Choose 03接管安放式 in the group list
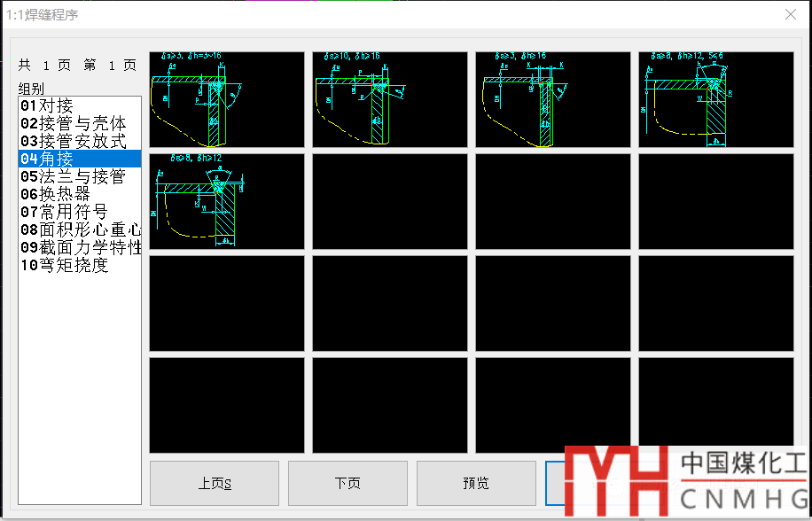Screen dimensions: 812x521 click(x=80, y=141)
